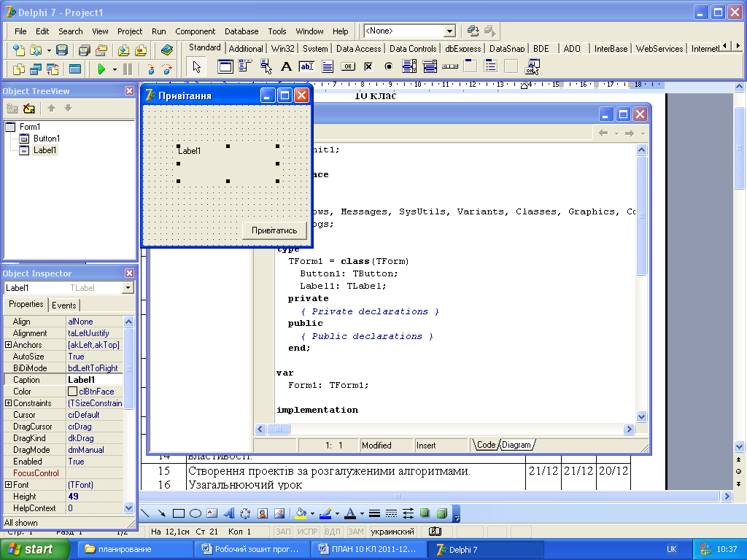The image size is (747, 560).
Task: Click the Word Line Color brush
Action: 326,513
